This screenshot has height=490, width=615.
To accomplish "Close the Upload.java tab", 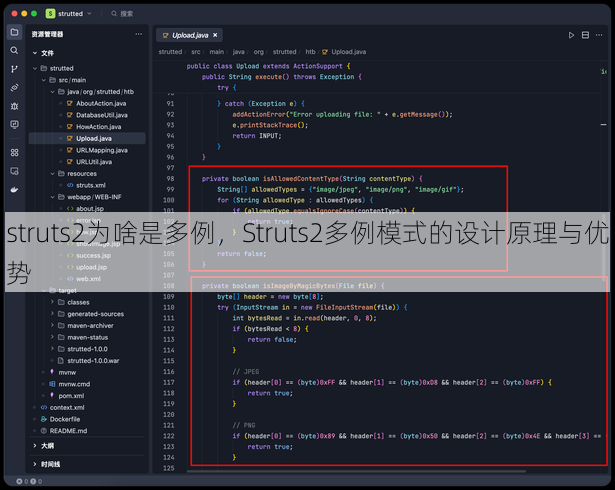I will [215, 35].
